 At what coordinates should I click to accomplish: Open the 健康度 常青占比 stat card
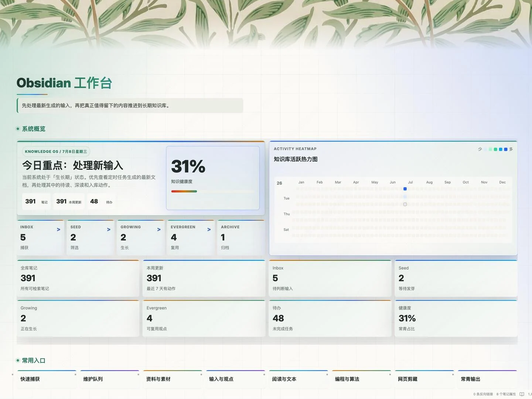tap(456, 318)
